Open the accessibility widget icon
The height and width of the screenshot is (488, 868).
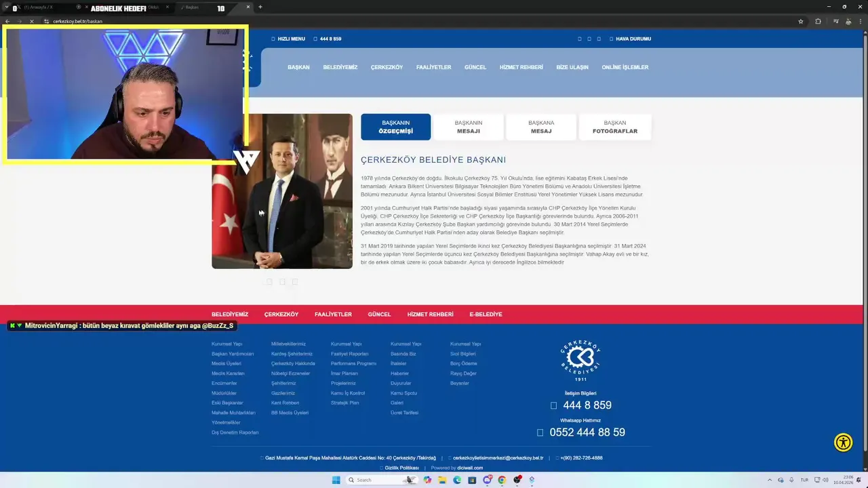point(843,443)
